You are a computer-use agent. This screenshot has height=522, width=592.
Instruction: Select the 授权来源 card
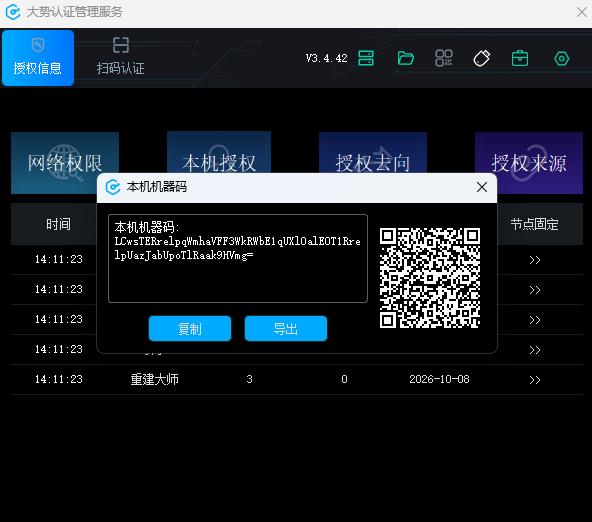point(529,163)
